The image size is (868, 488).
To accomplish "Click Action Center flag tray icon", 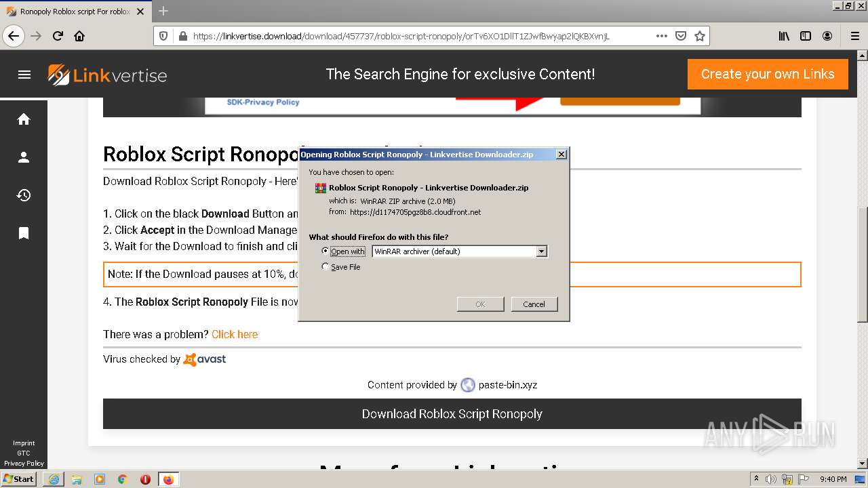I will (x=802, y=479).
